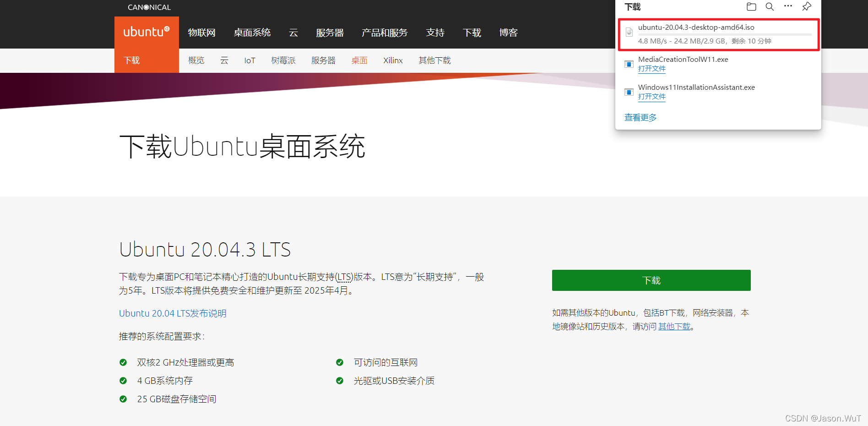The image size is (868, 426).
Task: Select the 概览 sub-navigation tab
Action: point(196,60)
